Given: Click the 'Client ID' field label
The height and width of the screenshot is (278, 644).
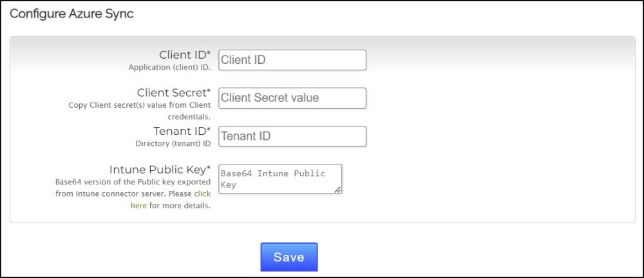Looking at the screenshot, I should click(x=182, y=55).
